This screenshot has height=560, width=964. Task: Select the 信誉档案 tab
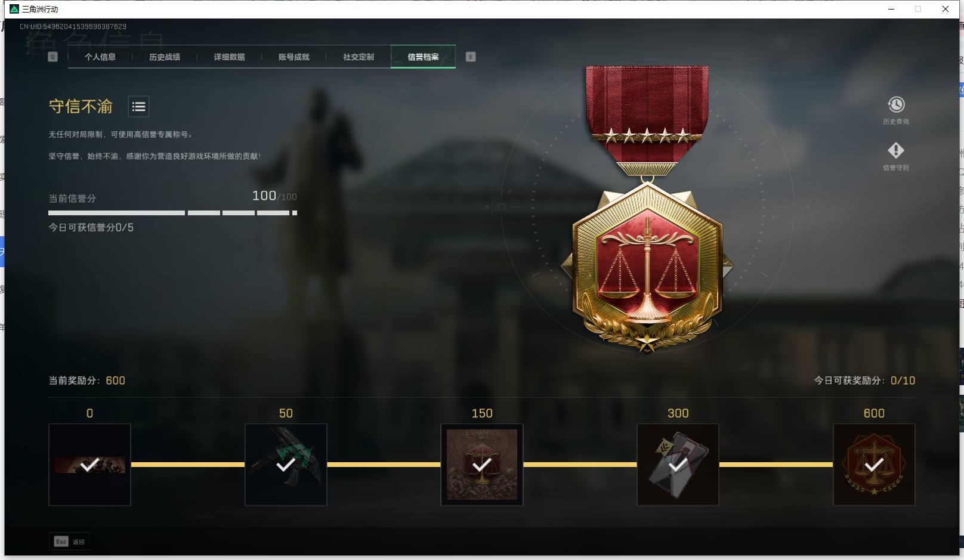(423, 57)
